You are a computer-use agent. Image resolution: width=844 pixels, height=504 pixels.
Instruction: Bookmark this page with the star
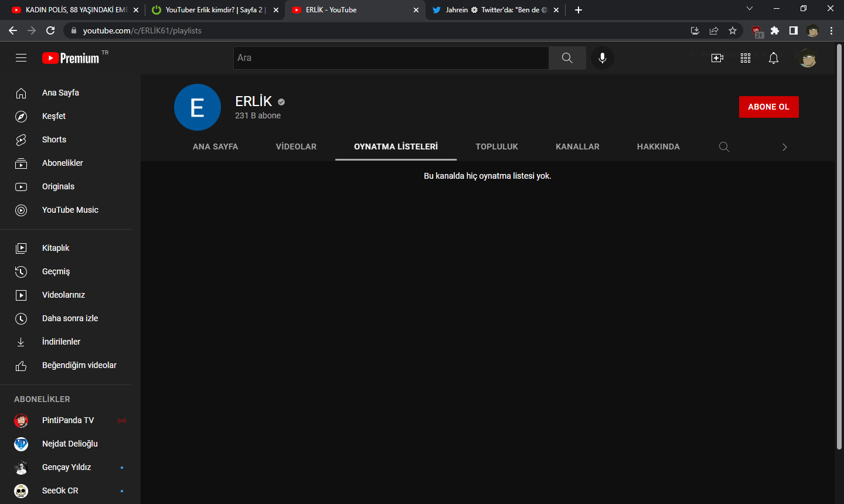tap(733, 30)
